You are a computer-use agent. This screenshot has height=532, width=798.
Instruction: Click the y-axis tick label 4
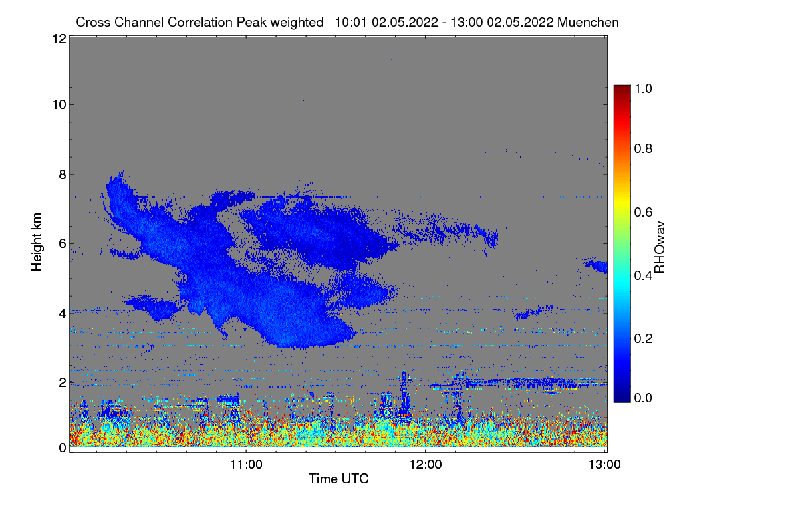tap(62, 313)
